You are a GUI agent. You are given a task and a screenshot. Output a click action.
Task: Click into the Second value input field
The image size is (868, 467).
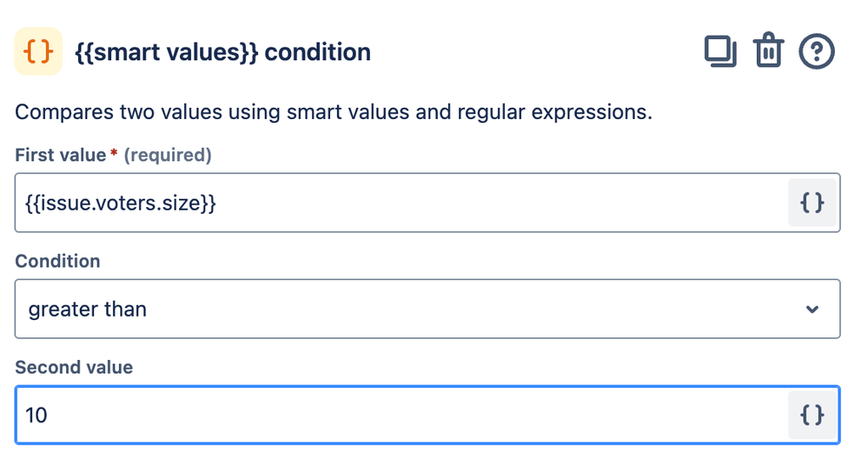pos(400,415)
